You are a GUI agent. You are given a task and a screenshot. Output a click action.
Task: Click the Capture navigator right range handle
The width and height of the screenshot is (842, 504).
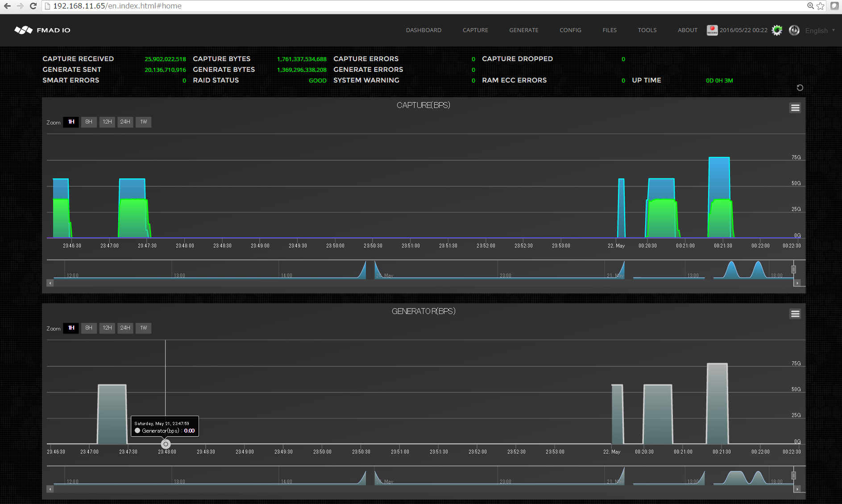[793, 269]
